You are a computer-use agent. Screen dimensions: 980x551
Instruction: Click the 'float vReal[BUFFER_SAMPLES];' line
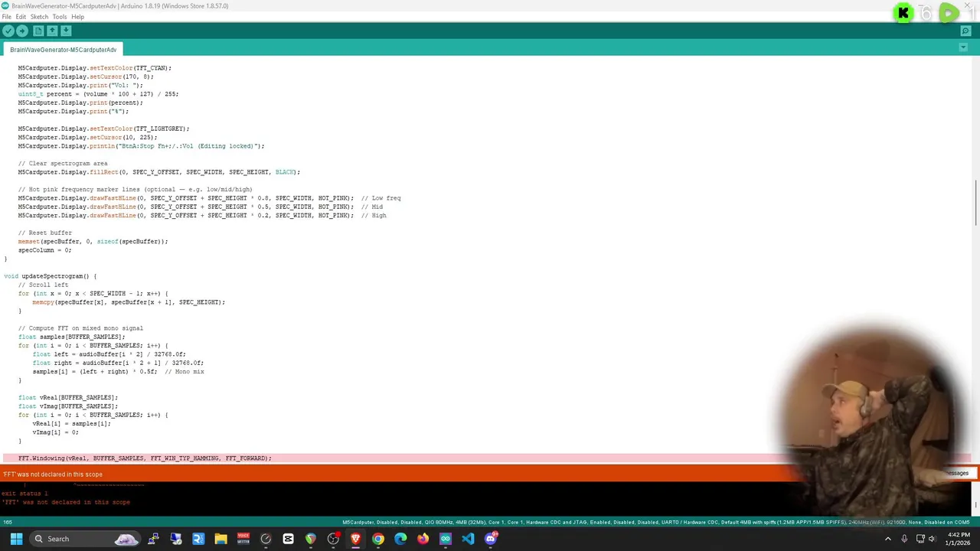tap(68, 398)
